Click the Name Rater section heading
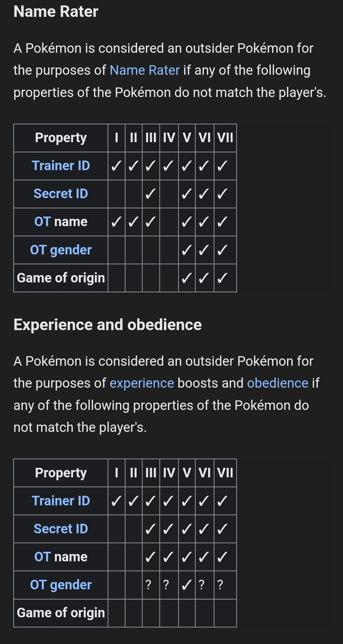 (x=56, y=12)
